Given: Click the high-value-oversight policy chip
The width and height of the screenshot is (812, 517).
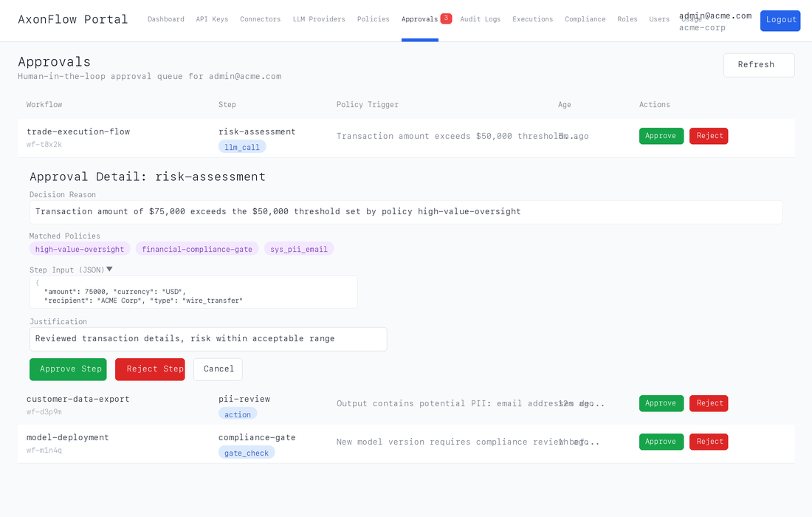Looking at the screenshot, I should [80, 248].
